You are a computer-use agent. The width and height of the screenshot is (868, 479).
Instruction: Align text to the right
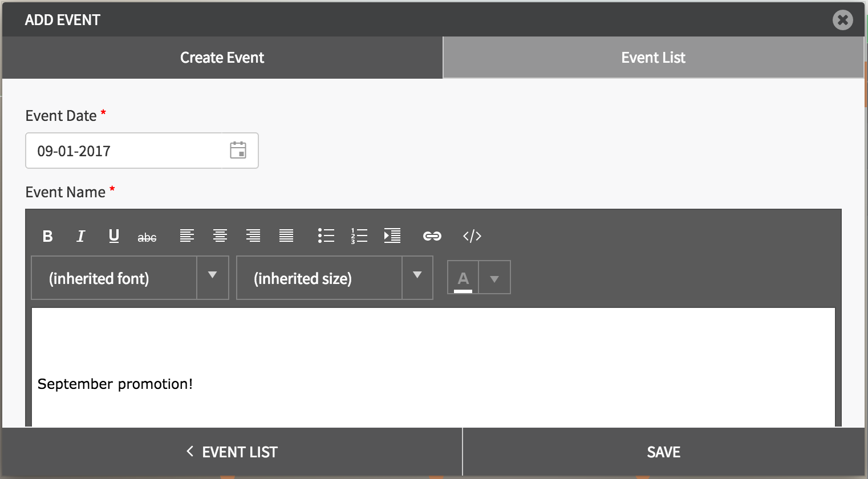pos(253,236)
